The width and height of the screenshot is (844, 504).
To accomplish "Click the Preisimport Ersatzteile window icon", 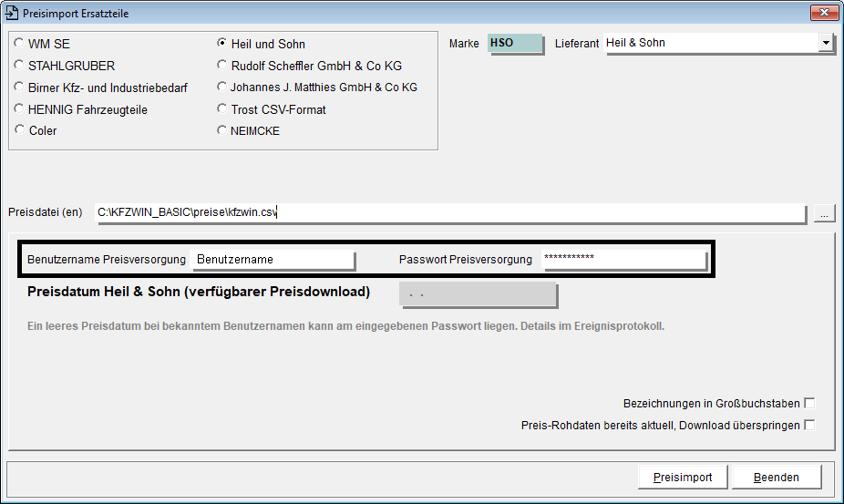I will 11,13.
